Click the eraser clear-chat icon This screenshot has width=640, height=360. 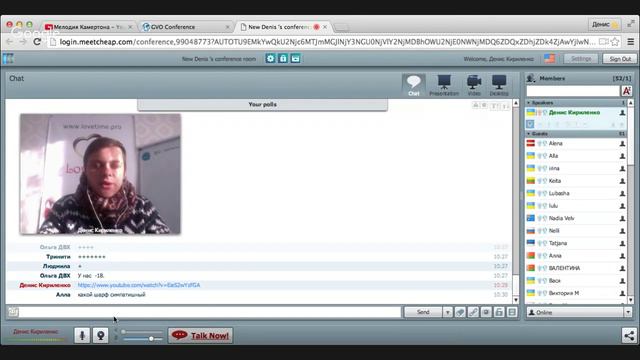pyautogui.click(x=460, y=312)
